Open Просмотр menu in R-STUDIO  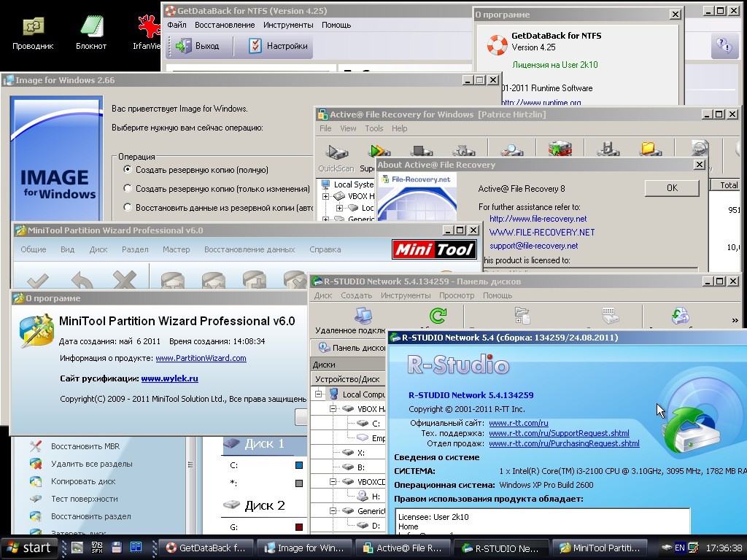pos(457,295)
